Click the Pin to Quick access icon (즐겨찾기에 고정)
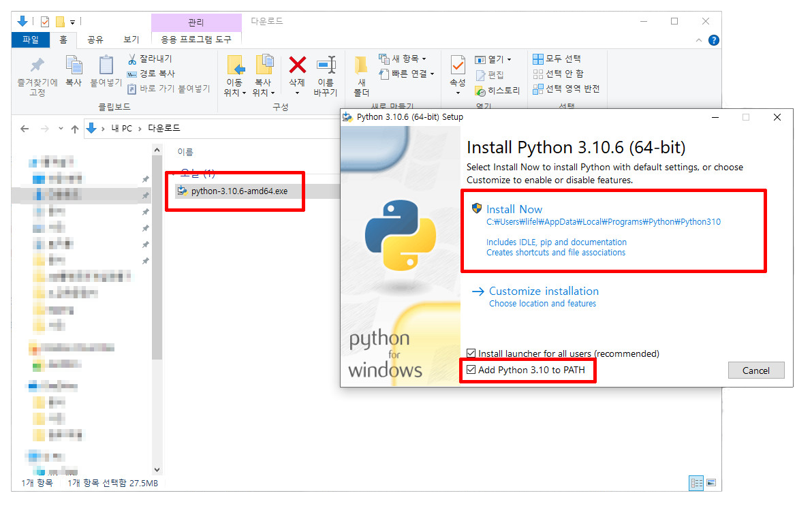 tap(37, 66)
